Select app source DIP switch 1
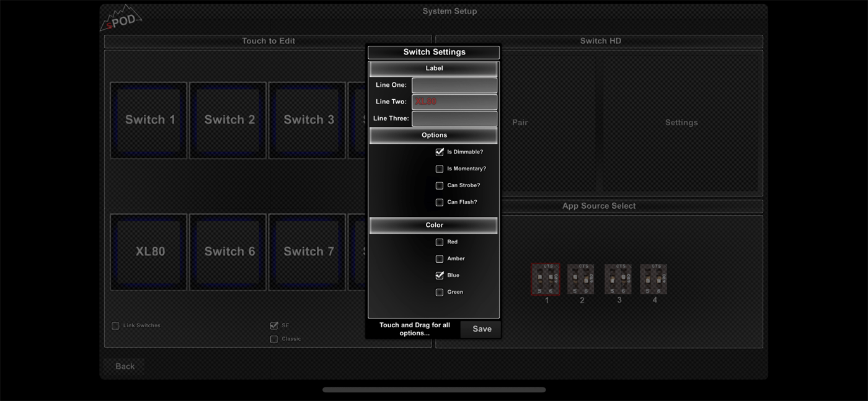The image size is (868, 401). (x=545, y=279)
